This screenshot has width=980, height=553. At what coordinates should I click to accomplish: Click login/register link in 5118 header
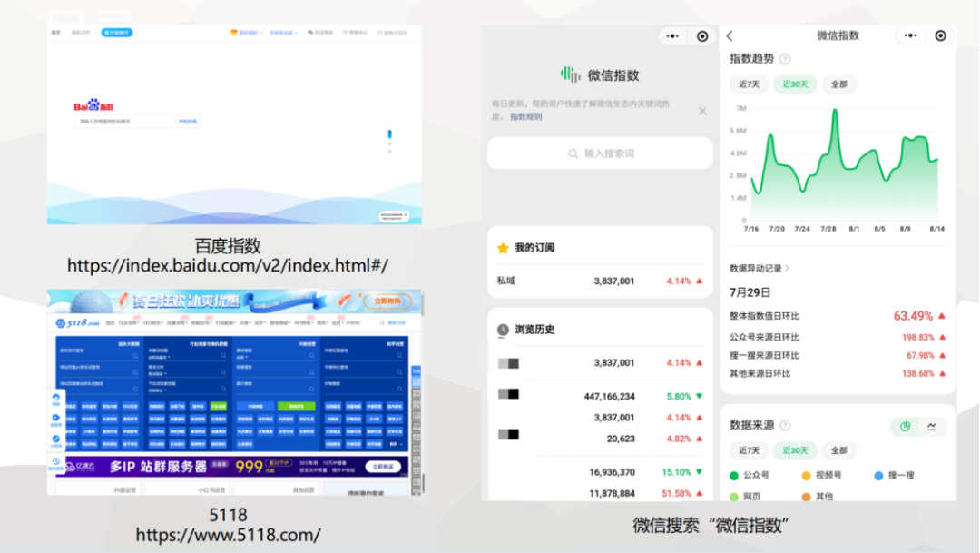[x=397, y=322]
